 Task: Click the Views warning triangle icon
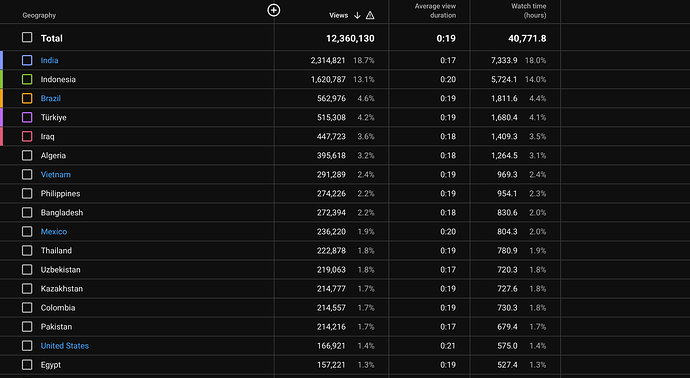[370, 15]
